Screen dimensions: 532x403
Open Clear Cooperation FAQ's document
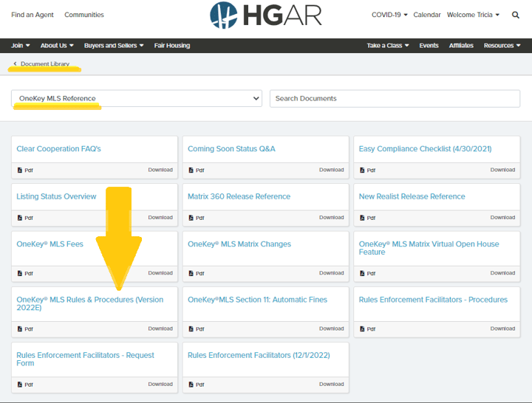[58, 149]
